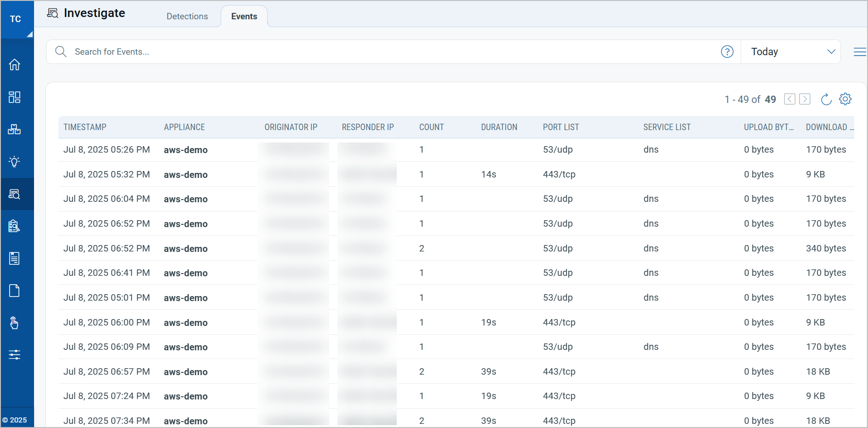Click 39s in the 07:34 PM row
Screen dimensions: 868x428
click(x=489, y=421)
